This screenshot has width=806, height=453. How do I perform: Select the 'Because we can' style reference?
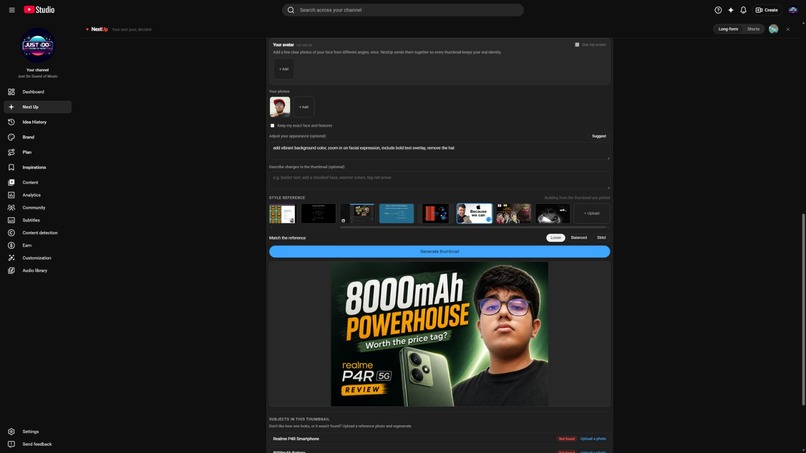474,213
